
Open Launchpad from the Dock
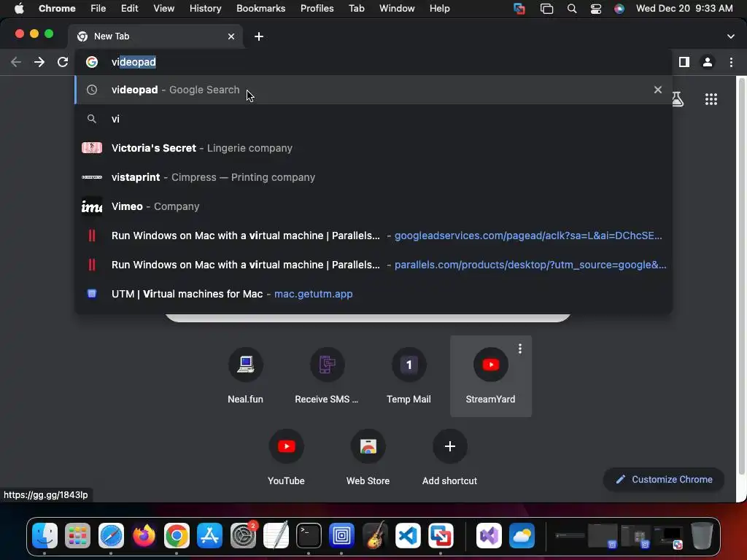[x=77, y=536]
